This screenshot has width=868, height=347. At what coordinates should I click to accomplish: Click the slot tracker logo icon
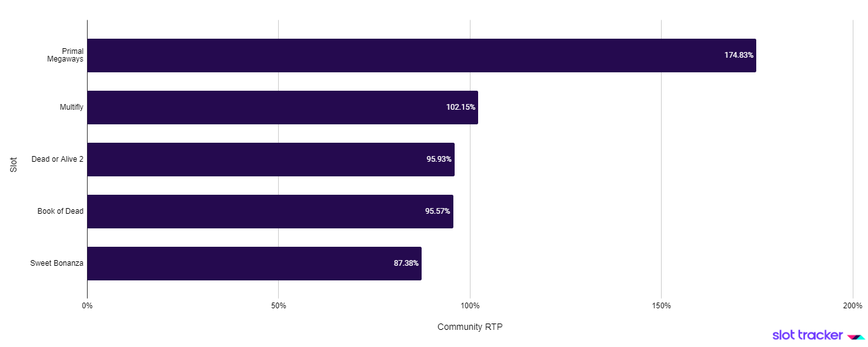coord(856,337)
